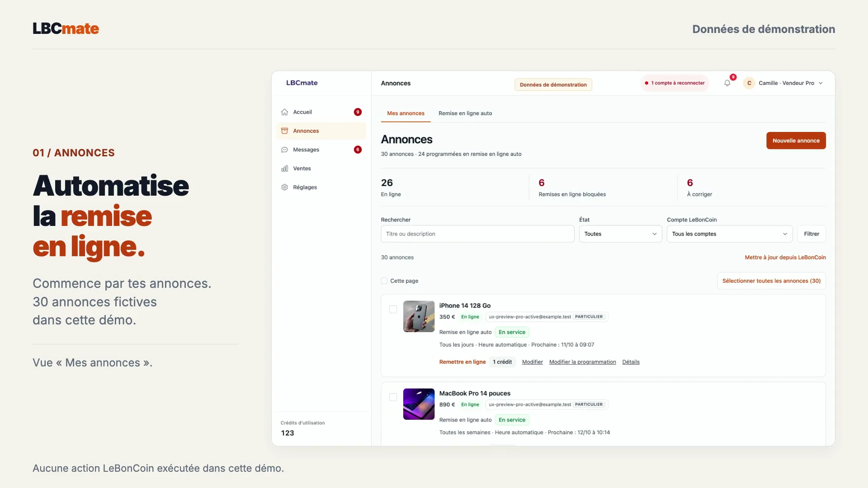Click En service badge on MacBook Pro row
The image size is (868, 488).
coord(512,420)
